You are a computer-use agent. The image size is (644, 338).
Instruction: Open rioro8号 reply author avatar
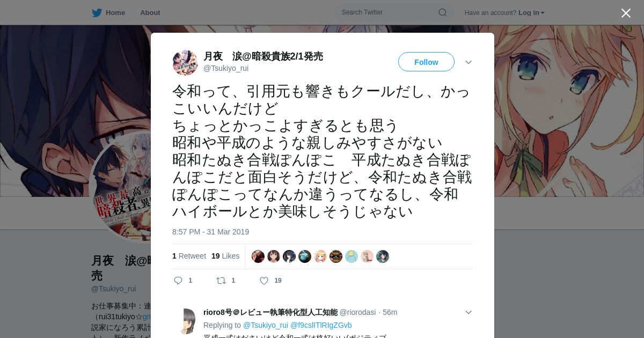click(x=185, y=321)
